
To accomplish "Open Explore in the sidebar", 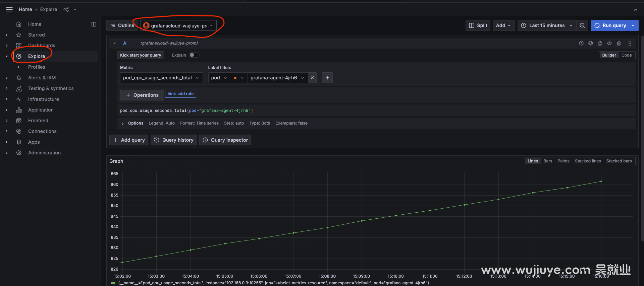I will point(37,56).
